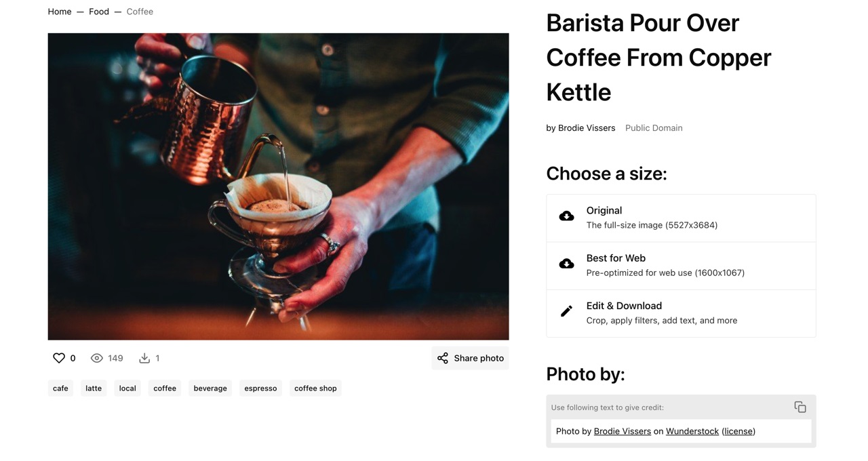This screenshot has height=461, width=868.
Task: Open the Wunderstock link in credit text
Action: coord(692,431)
